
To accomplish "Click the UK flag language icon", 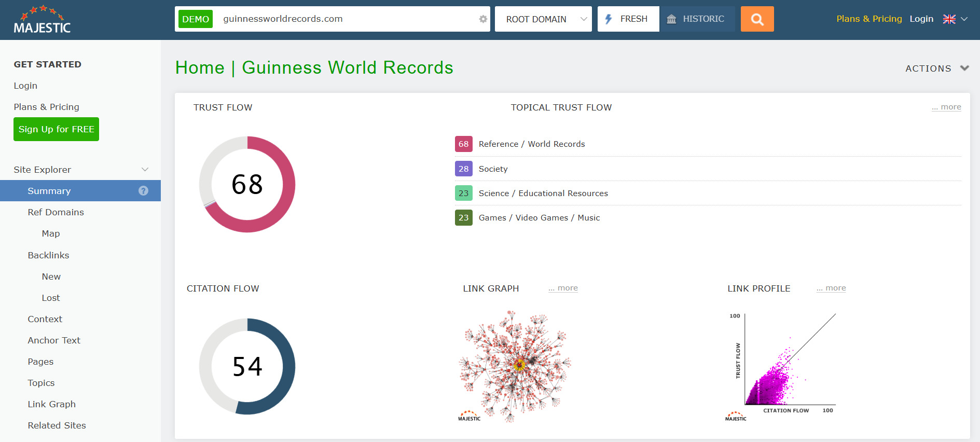I will click(x=949, y=19).
